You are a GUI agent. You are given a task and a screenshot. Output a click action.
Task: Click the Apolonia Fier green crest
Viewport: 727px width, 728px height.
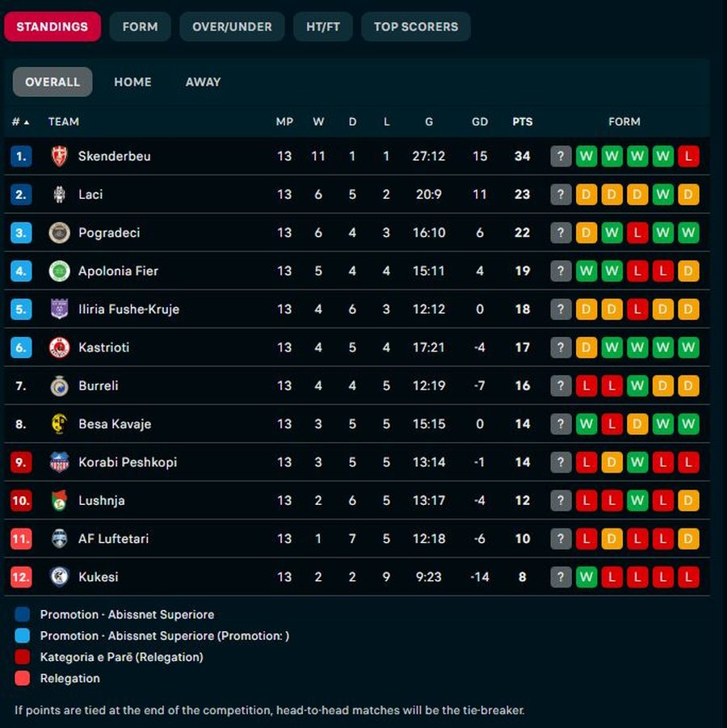pyautogui.click(x=59, y=271)
